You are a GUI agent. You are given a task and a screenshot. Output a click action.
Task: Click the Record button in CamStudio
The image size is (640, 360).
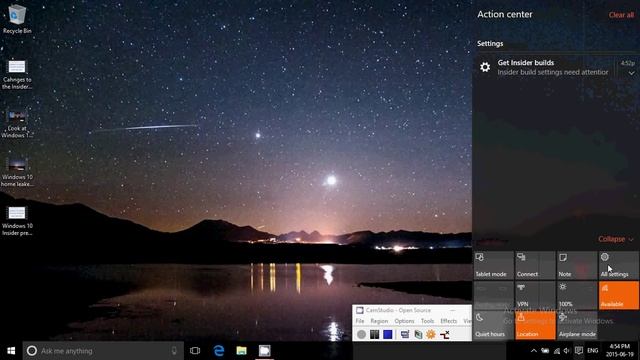(361, 334)
